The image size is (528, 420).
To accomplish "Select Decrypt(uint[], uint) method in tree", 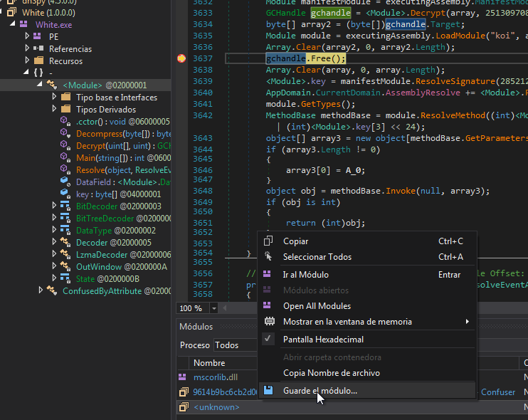I will coord(124,146).
